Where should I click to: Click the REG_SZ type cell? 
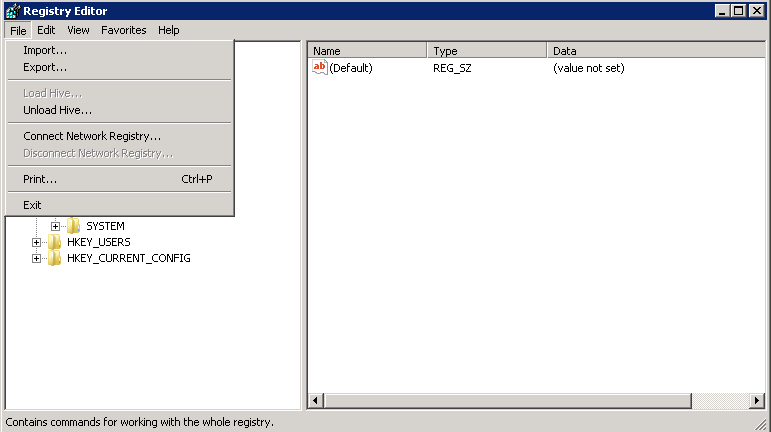click(452, 68)
